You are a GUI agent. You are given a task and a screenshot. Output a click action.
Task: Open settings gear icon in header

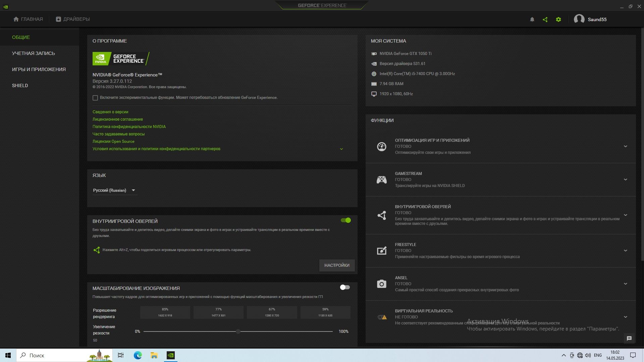pos(558,19)
